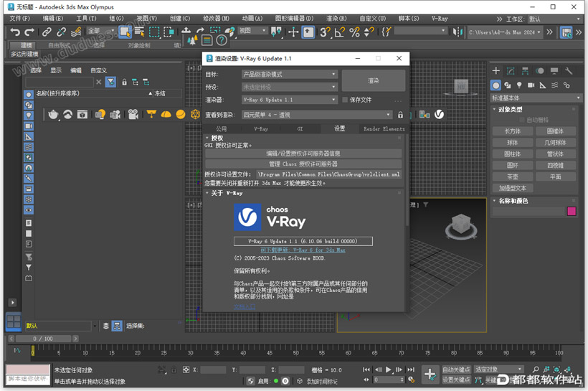Screen dimensions: 588x391
Task: Activate the Select Object tool
Action: tap(125, 32)
